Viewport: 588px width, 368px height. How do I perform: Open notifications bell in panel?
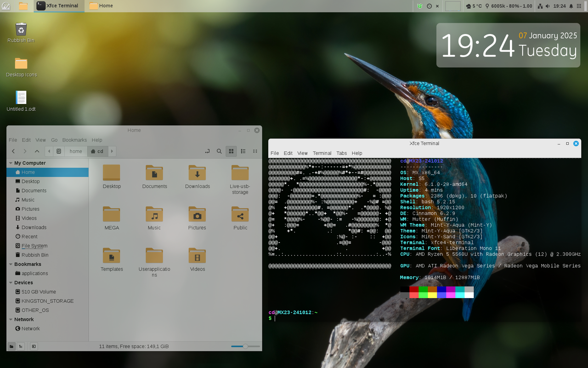point(571,6)
